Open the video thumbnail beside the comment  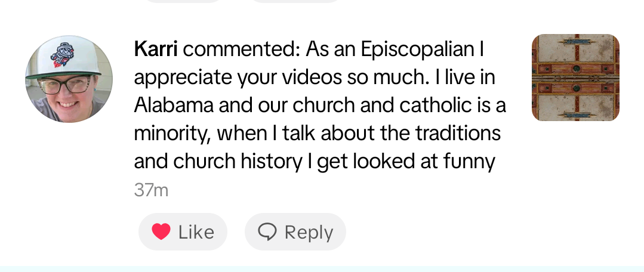[575, 78]
